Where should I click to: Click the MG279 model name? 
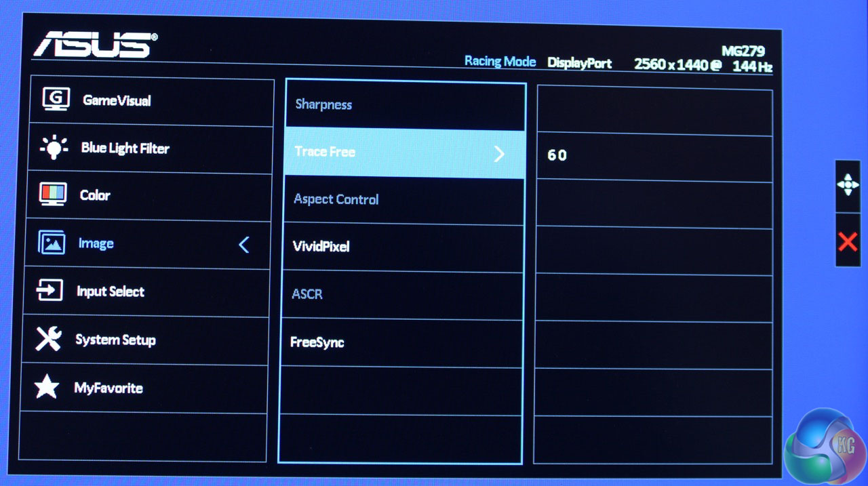(743, 51)
